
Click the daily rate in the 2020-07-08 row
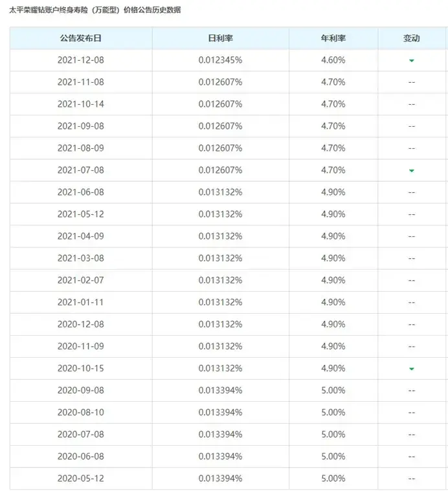(x=220, y=434)
